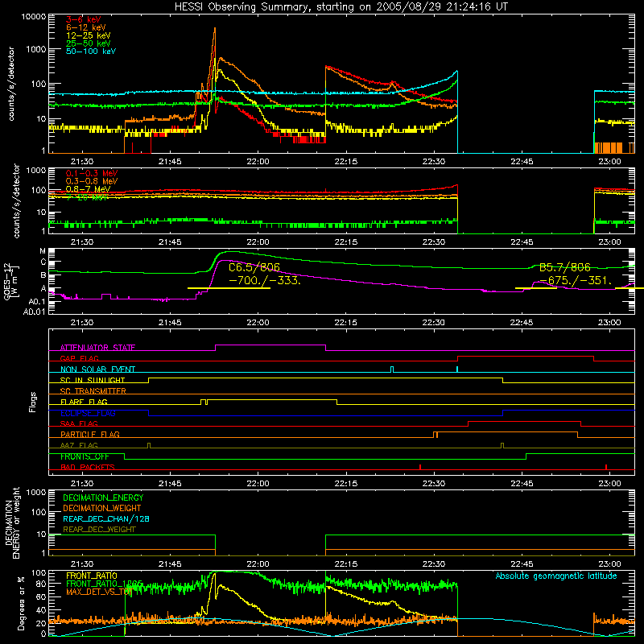Click the 21:30 time tick under the GOES panel

pyautogui.click(x=82, y=323)
